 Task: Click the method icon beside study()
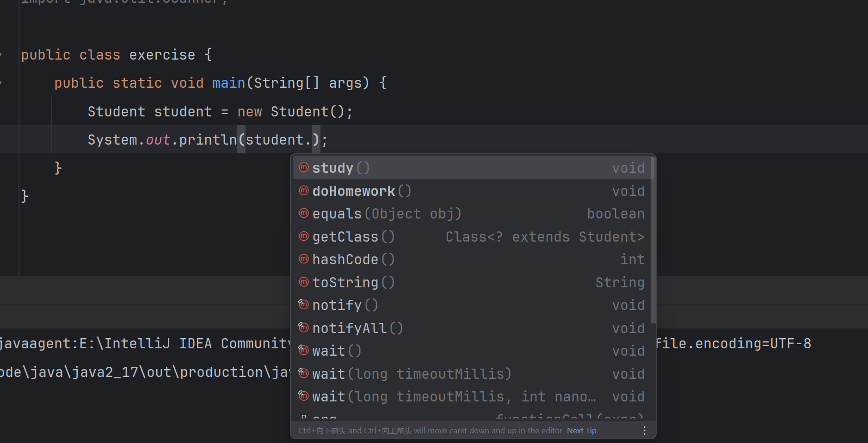coord(303,167)
